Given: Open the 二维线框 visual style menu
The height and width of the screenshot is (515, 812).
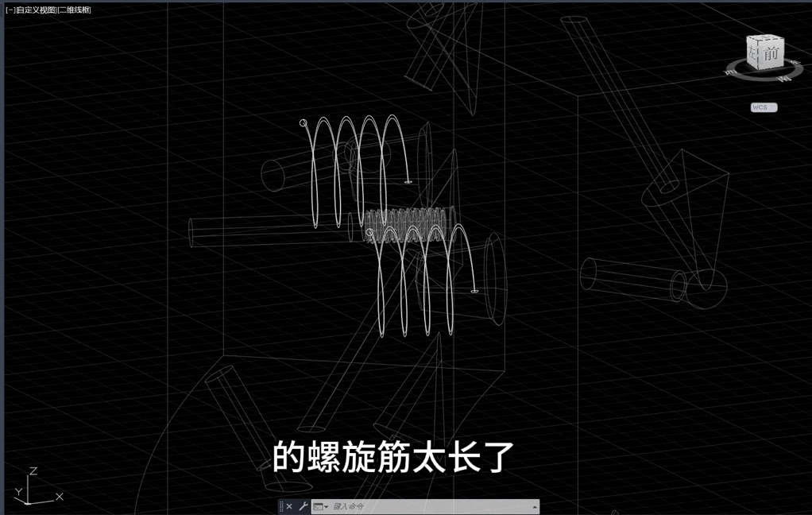Looking at the screenshot, I should click(75, 10).
